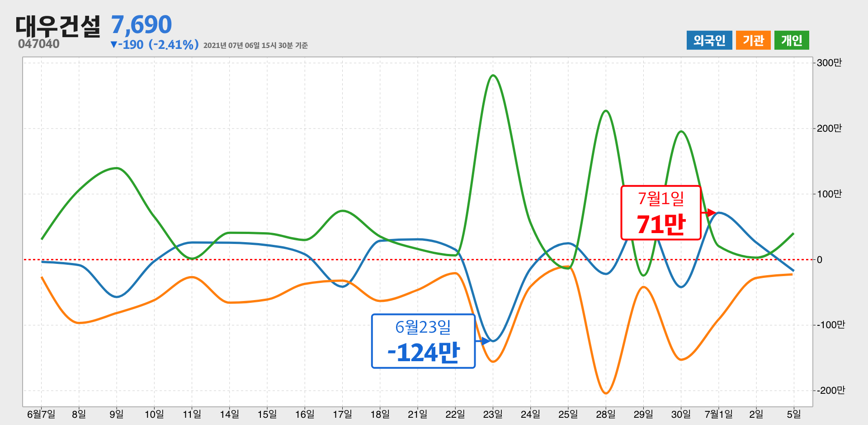The height and width of the screenshot is (425, 868).
Task: Toggle the 기관 legend series
Action: coord(753,40)
